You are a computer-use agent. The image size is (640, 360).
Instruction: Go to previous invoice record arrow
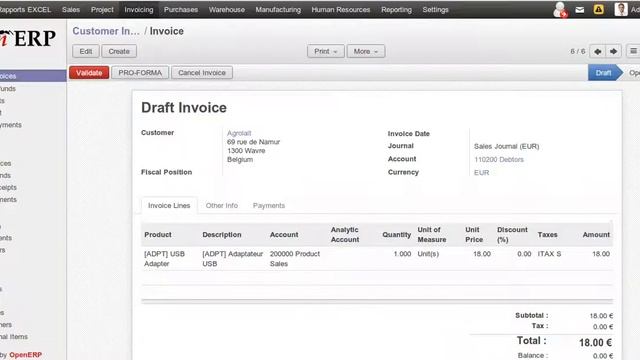point(598,51)
